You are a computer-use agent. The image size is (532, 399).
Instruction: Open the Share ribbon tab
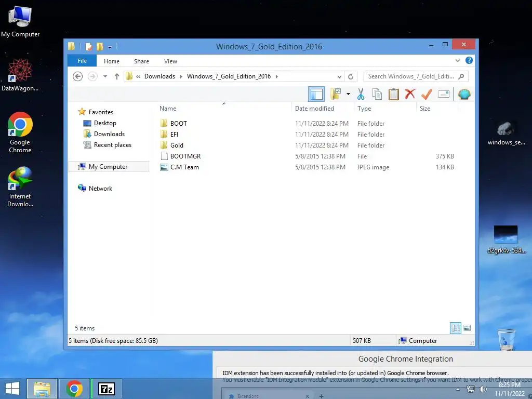[x=141, y=61]
